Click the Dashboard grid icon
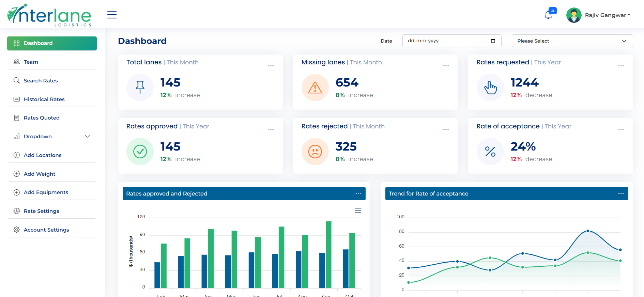Viewport: 644px width, 297px height. click(x=16, y=43)
